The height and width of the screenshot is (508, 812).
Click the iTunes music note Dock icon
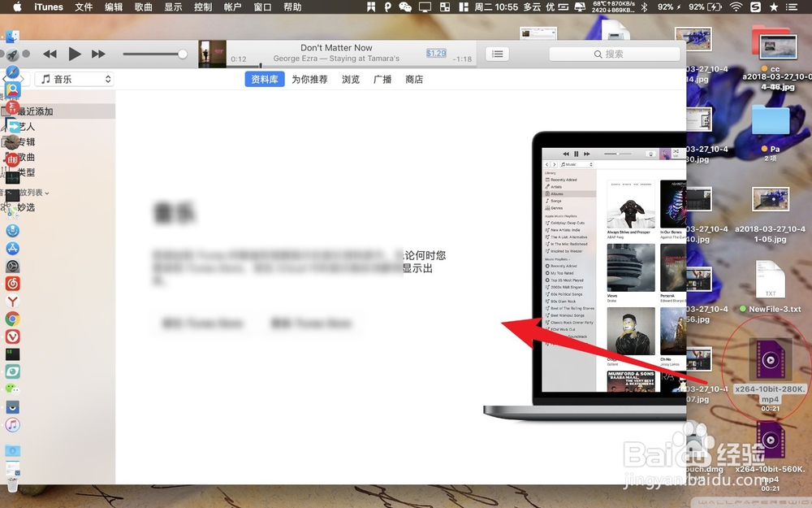coord(12,425)
